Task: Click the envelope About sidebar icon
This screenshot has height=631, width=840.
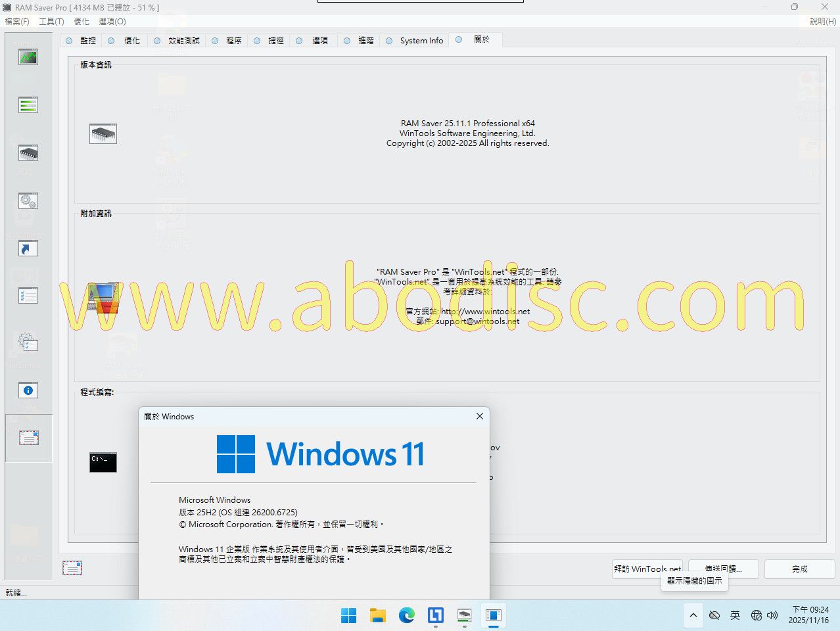Action: [x=28, y=438]
